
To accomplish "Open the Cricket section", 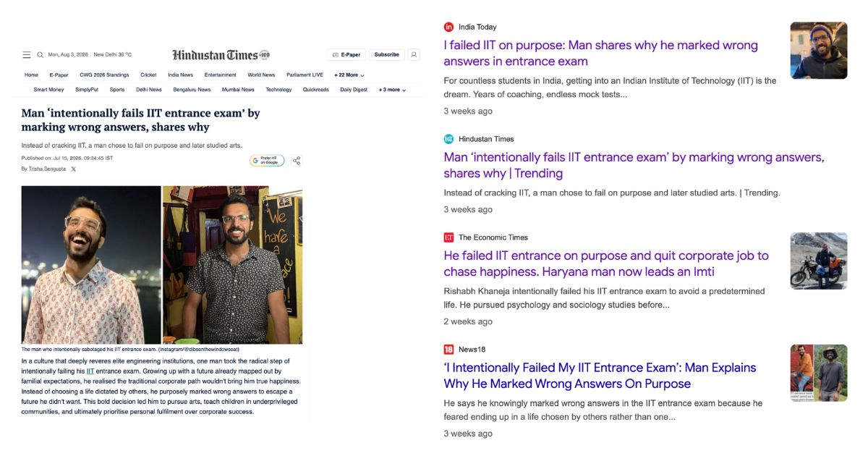I will pos(148,75).
